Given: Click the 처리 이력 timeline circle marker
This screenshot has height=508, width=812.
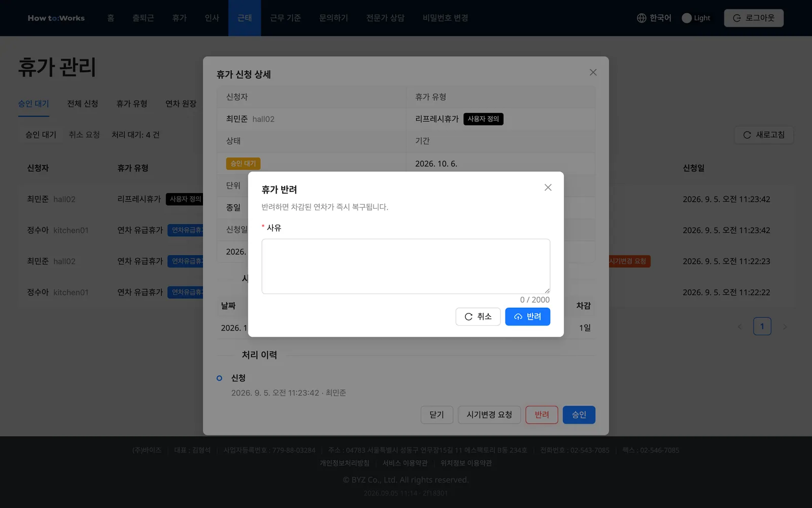Looking at the screenshot, I should click(219, 378).
